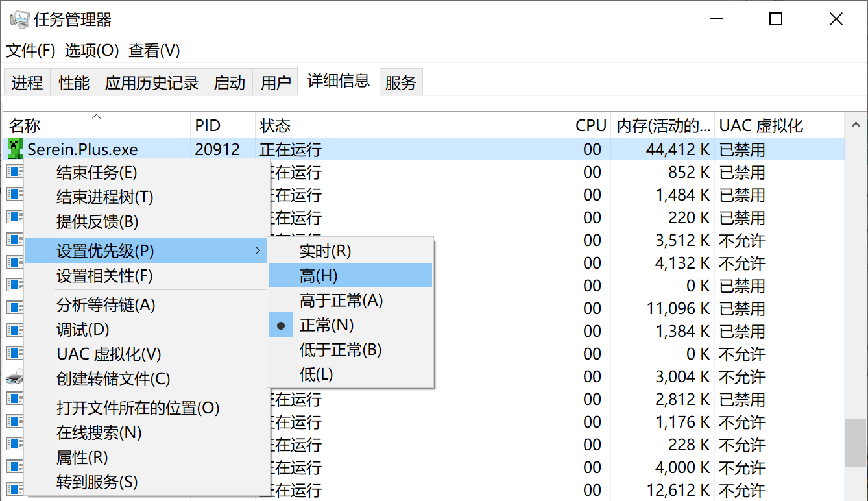Select 创建转储文件(C) in the context menu
868x501 pixels.
tap(147, 379)
